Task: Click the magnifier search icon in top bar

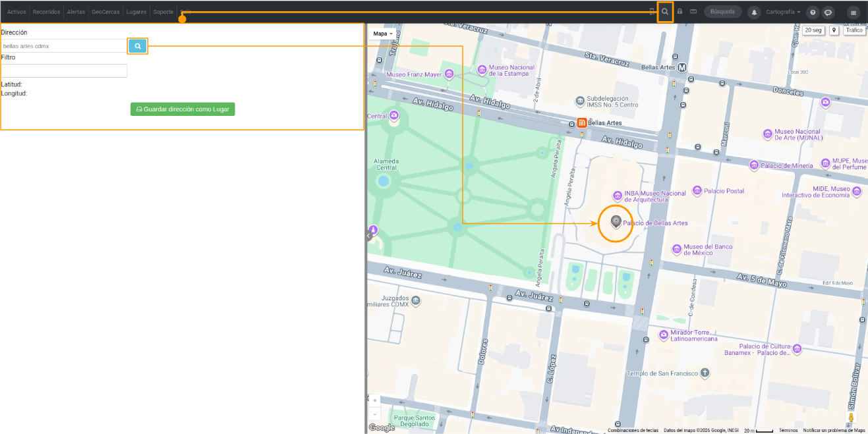Action: [665, 12]
